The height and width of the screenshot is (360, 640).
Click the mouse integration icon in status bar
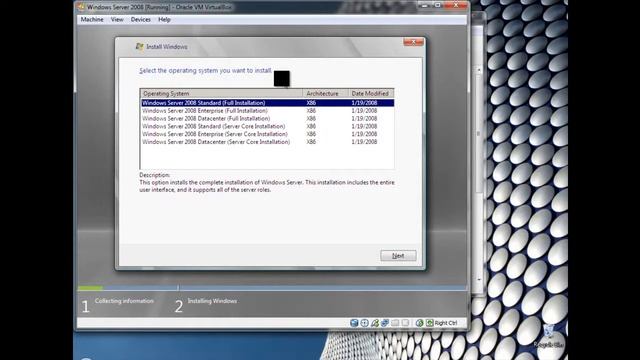pyautogui.click(x=419, y=323)
